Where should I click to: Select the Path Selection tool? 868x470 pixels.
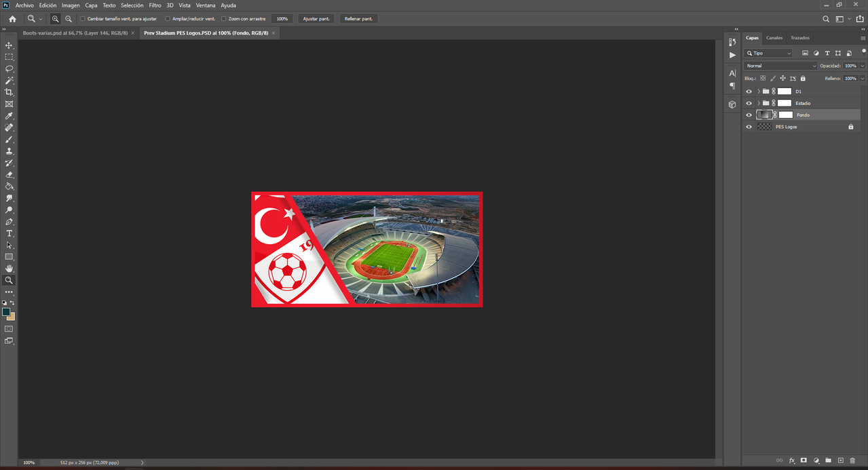coord(9,245)
